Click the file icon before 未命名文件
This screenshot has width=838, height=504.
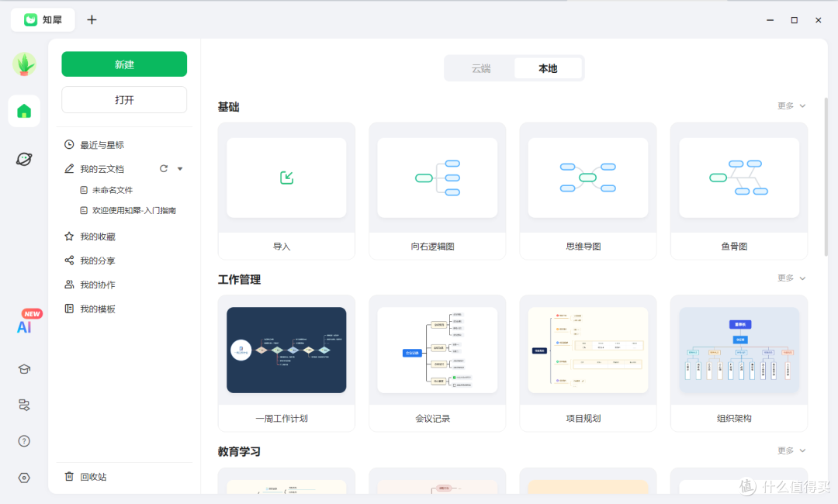coord(84,190)
